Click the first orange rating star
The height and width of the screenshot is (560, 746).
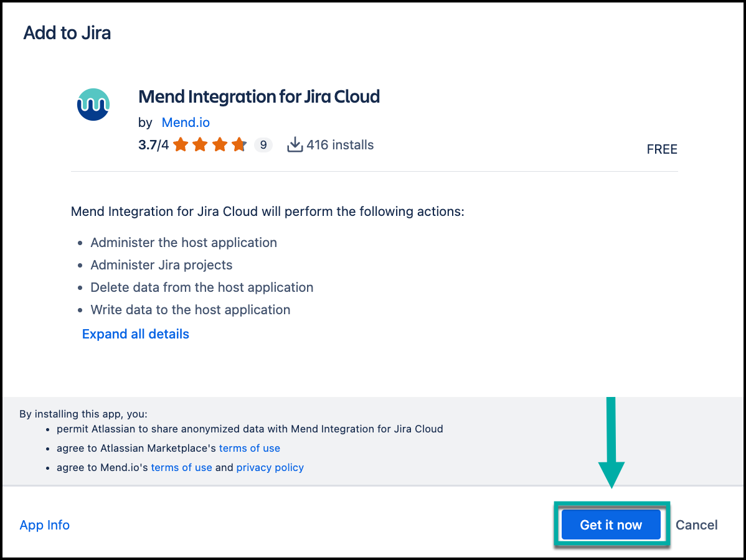point(181,145)
